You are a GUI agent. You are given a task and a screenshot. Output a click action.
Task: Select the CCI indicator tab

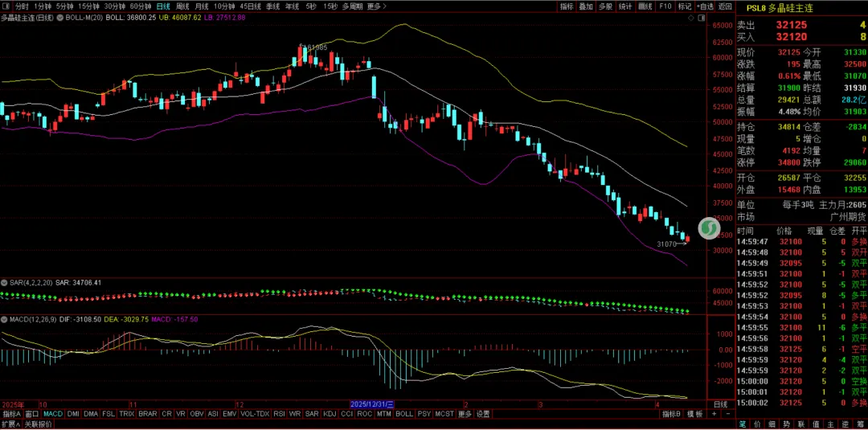point(347,413)
